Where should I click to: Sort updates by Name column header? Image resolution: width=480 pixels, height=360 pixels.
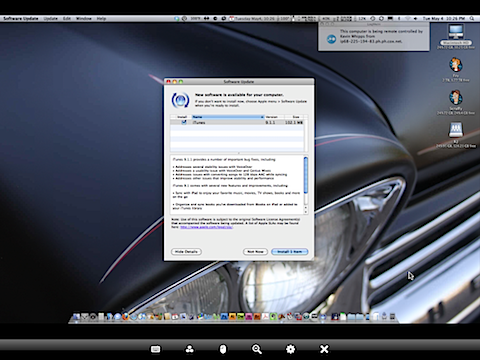click(x=228, y=117)
